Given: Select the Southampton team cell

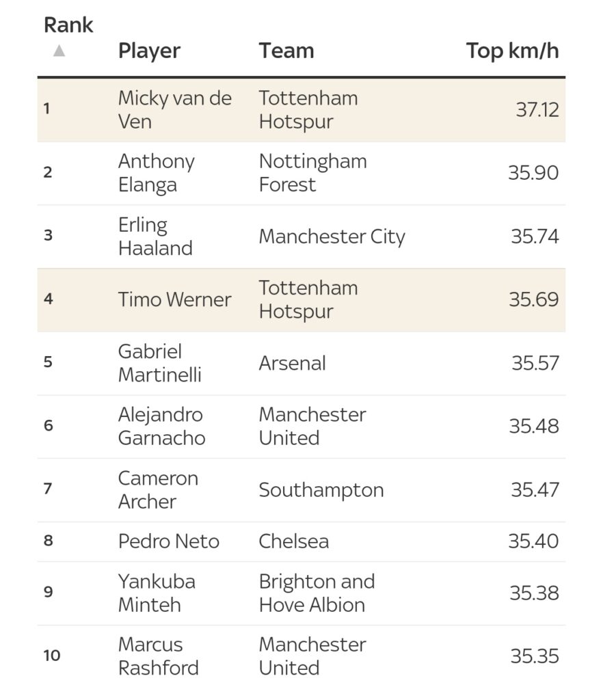Looking at the screenshot, I should tap(321, 489).
